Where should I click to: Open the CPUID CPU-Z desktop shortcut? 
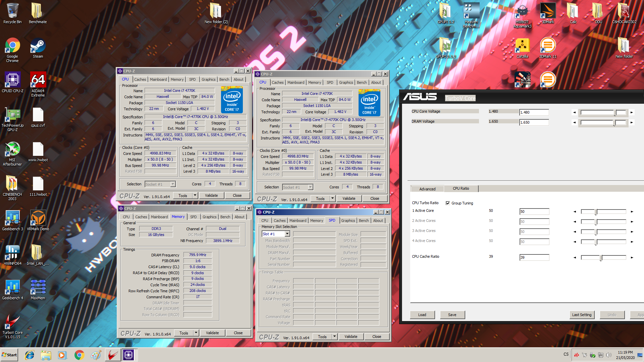(x=12, y=82)
